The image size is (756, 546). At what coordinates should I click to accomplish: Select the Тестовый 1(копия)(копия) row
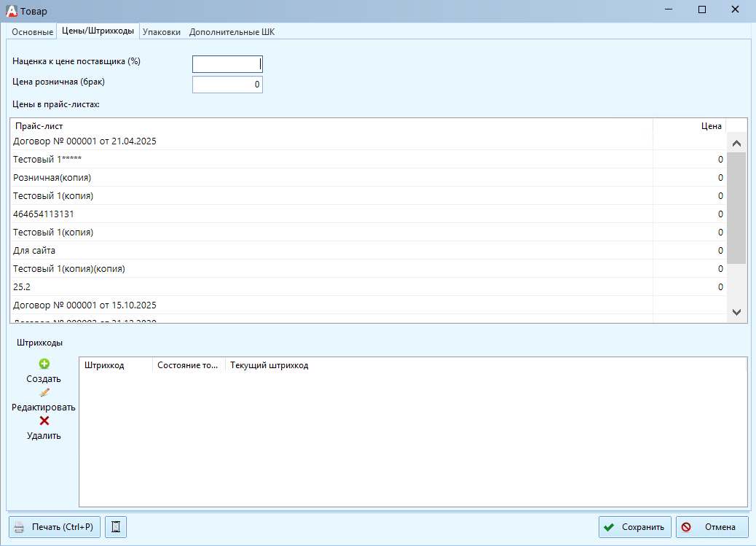[x=369, y=269]
